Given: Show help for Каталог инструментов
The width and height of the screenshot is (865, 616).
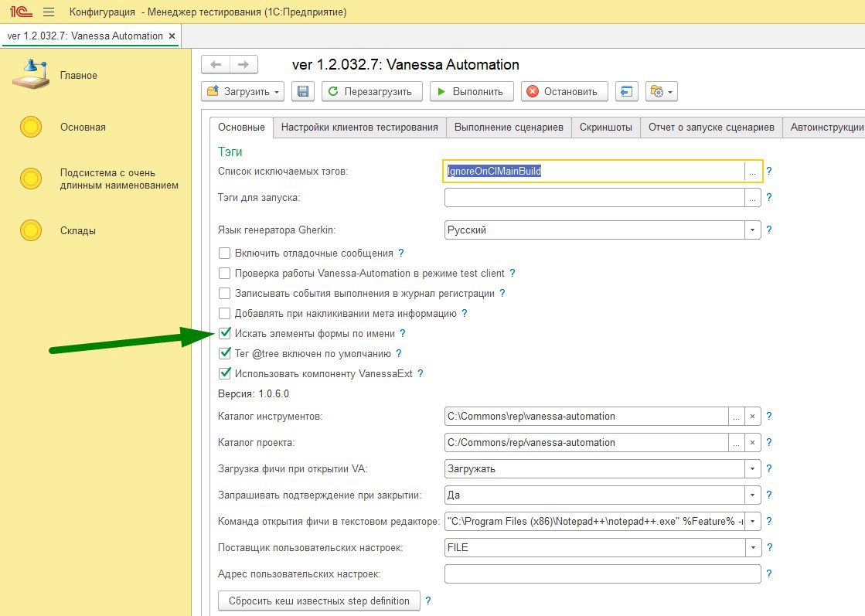Looking at the screenshot, I should (769, 417).
